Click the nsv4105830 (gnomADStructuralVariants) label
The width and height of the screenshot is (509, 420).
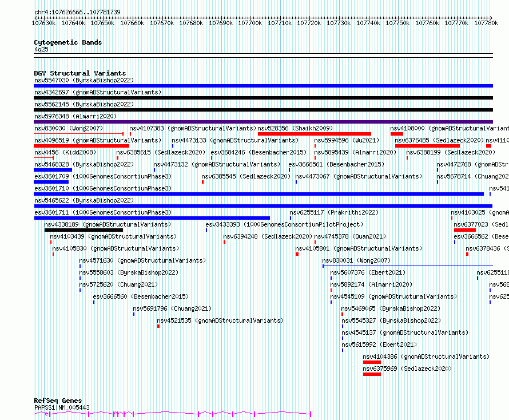[x=116, y=248]
